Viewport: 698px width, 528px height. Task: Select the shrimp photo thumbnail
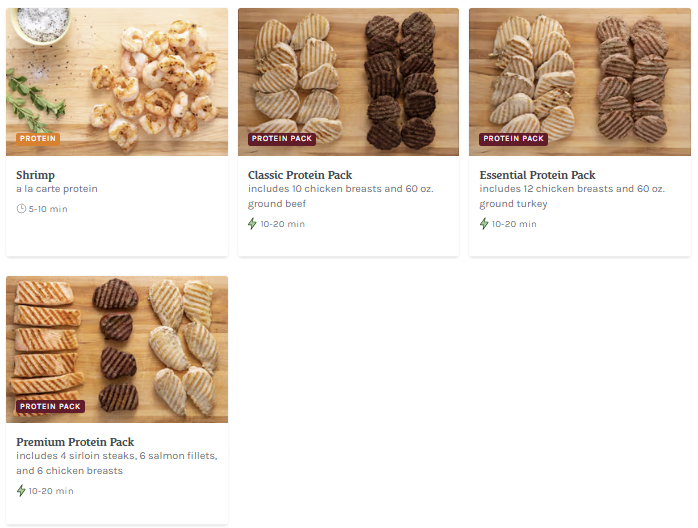[x=117, y=82]
